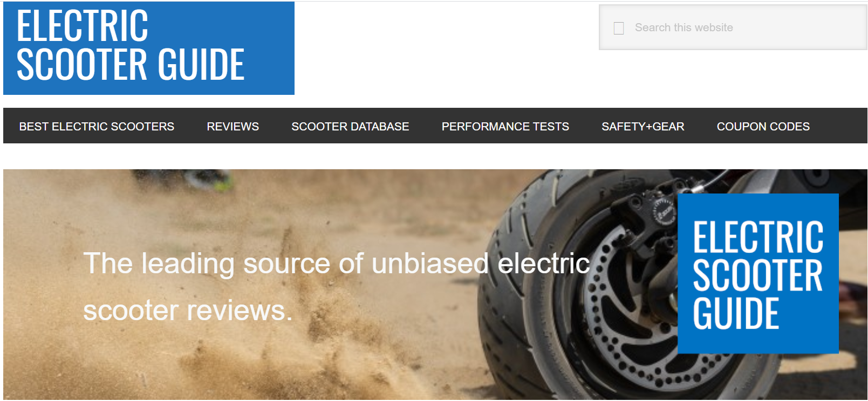Focus the 'Search this website' field
This screenshot has height=401, width=868.
point(733,27)
